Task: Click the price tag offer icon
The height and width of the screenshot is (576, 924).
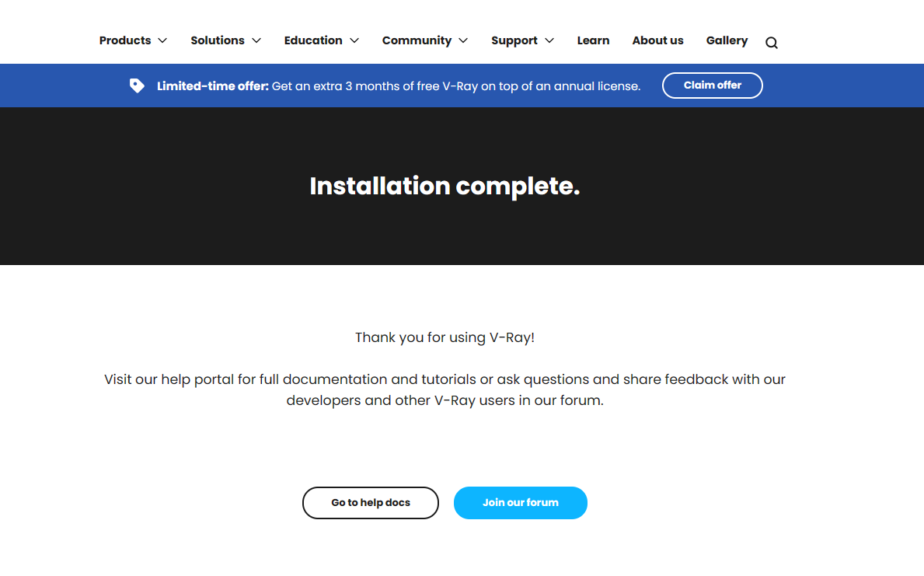Action: [137, 86]
